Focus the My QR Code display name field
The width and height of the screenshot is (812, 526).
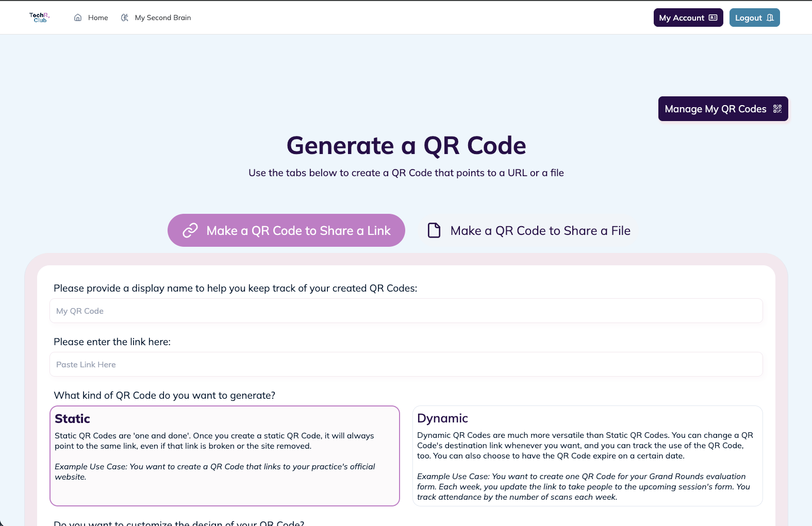click(x=406, y=311)
